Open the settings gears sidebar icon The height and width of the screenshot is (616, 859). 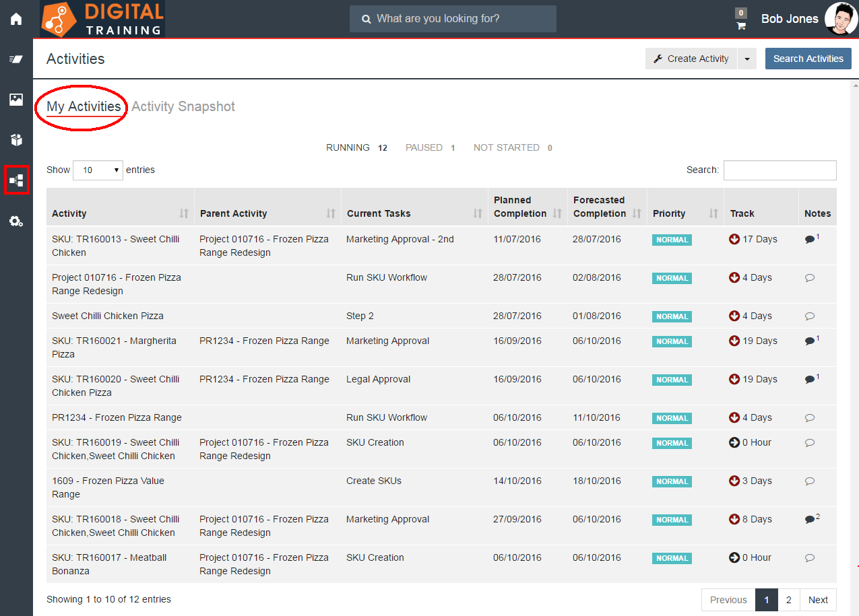16,221
